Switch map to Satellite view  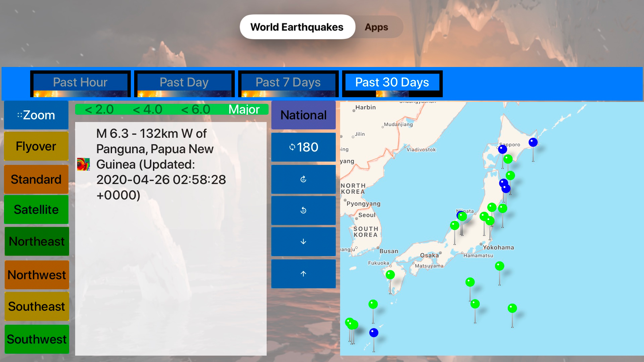point(36,209)
